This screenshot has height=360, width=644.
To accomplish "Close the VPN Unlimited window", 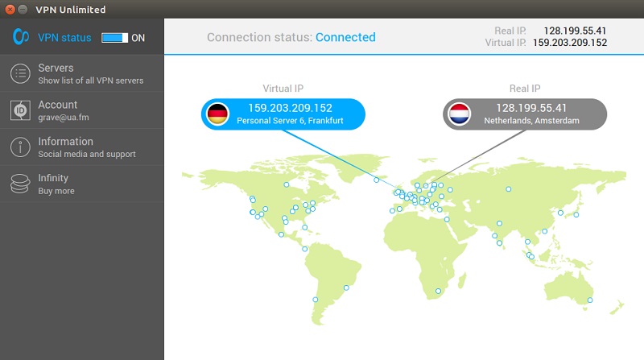I will pyautogui.click(x=10, y=9).
